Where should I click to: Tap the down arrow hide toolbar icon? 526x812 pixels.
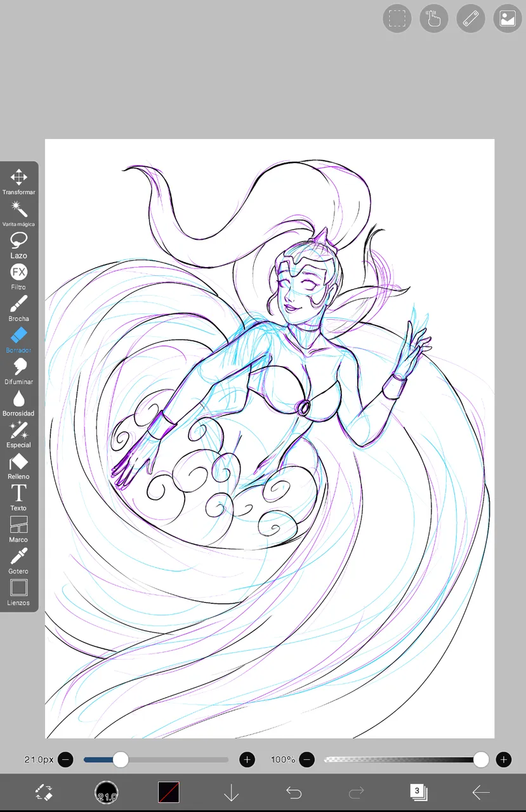tap(231, 792)
